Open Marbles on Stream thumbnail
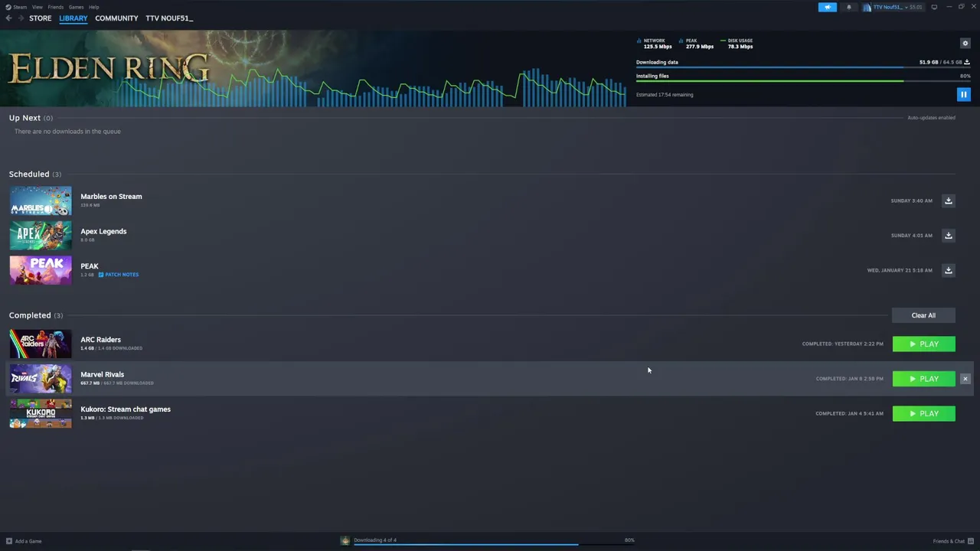Screen dimensions: 980x551 pyautogui.click(x=41, y=201)
